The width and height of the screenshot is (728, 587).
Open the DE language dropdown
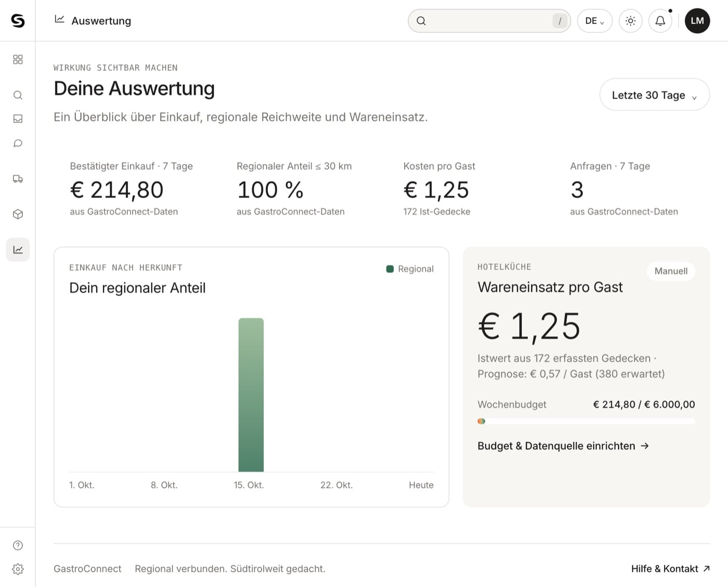[x=594, y=21]
